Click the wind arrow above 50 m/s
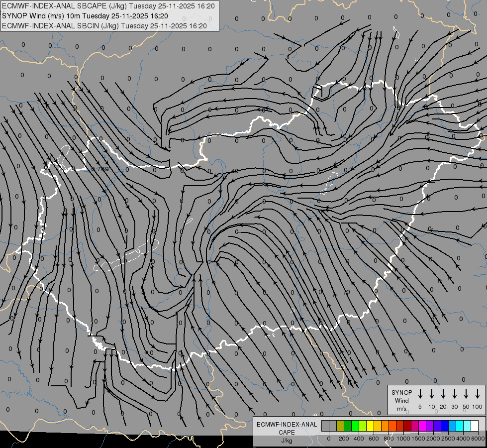 click(x=466, y=394)
